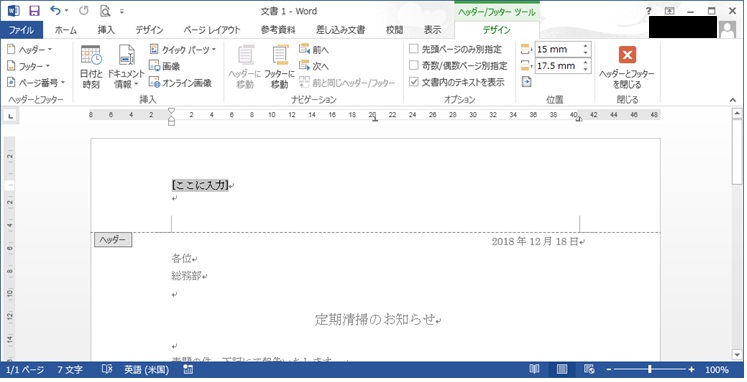The width and height of the screenshot is (747, 382).
Task: Insert 日付と時刻 (Date and Time)
Action: click(x=91, y=67)
